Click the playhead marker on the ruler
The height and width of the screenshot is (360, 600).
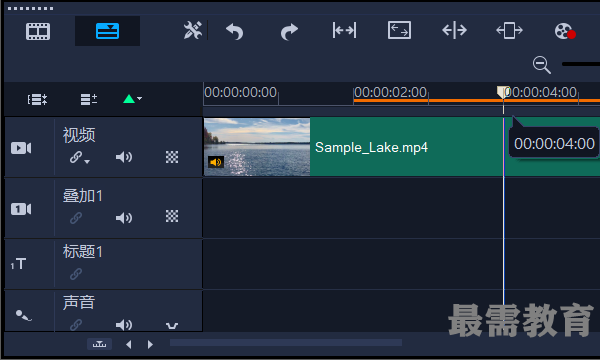coord(503,92)
